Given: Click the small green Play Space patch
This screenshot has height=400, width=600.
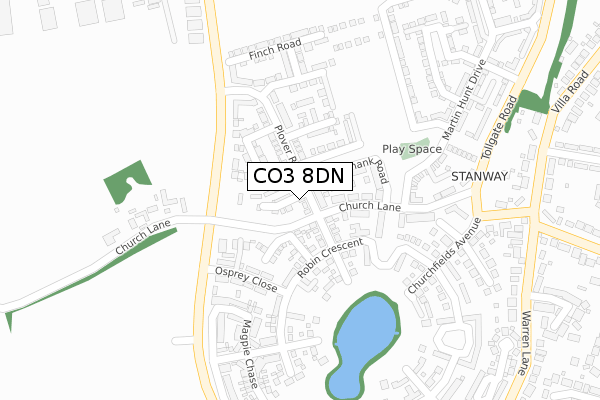Looking at the screenshot, I should click(415, 149).
